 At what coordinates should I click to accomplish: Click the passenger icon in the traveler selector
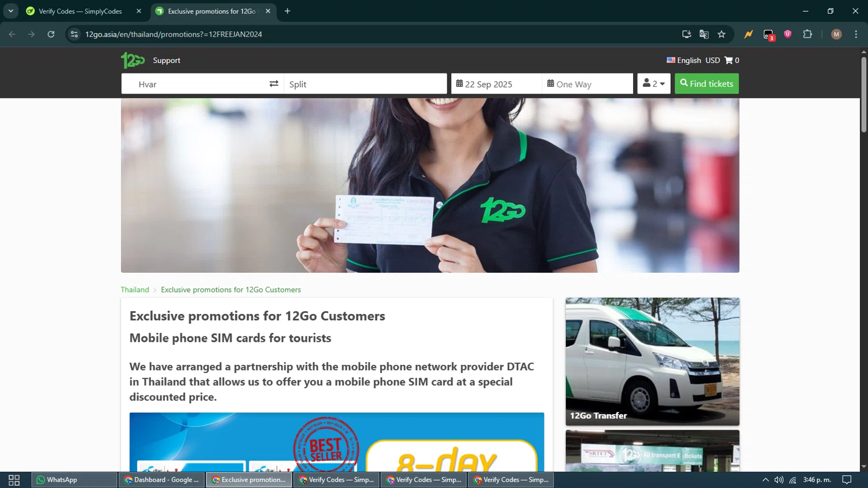(646, 83)
